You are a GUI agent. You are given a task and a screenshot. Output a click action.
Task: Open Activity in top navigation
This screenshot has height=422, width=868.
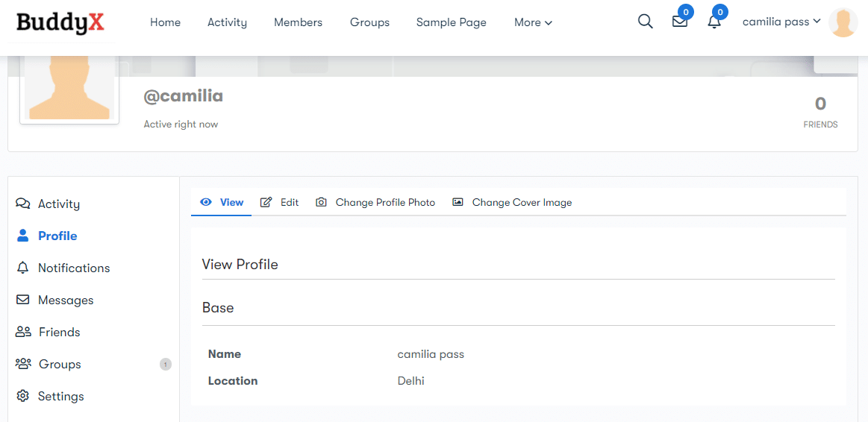click(x=228, y=22)
